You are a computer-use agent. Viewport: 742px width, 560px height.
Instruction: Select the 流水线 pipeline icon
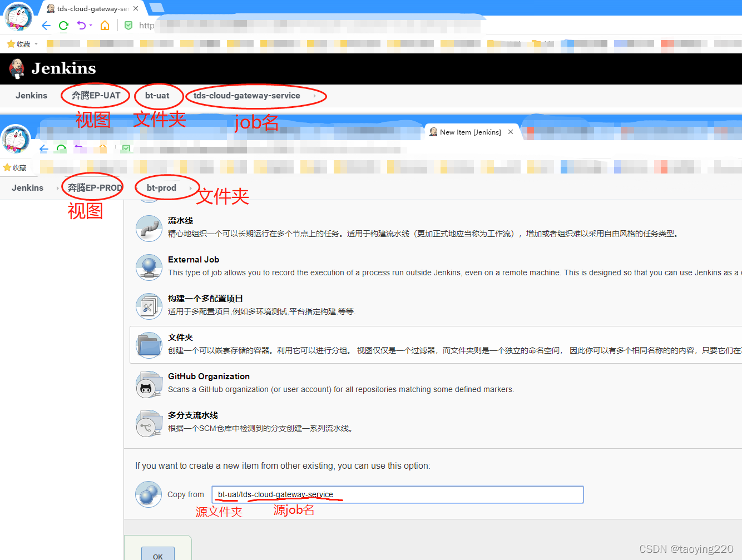[x=149, y=228]
